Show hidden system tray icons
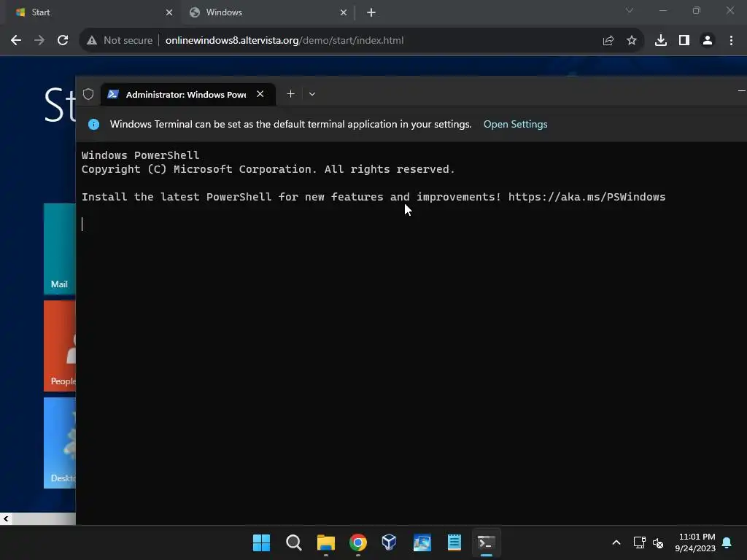Screen dimensions: 747x560 coord(616,542)
